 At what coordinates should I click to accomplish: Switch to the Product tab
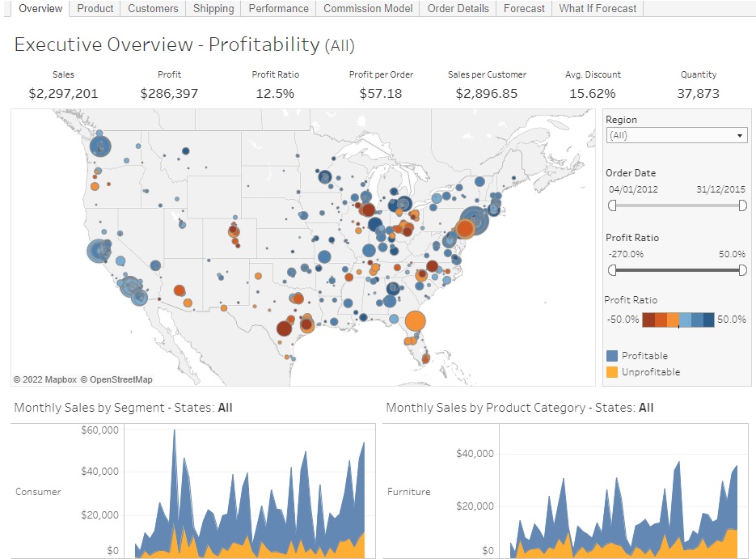(95, 9)
